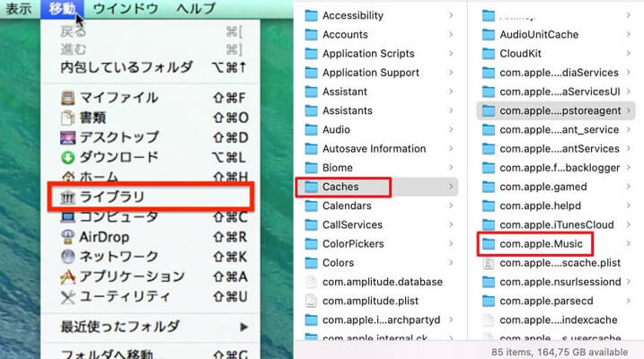Viewport: 644px width, 359px height.
Task: Click the 85 items status bar text
Action: click(560, 352)
